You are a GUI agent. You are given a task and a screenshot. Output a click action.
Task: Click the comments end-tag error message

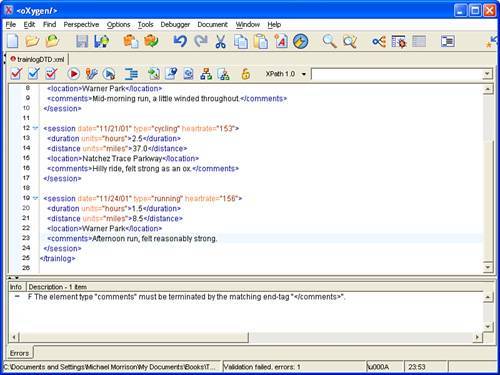[187, 297]
